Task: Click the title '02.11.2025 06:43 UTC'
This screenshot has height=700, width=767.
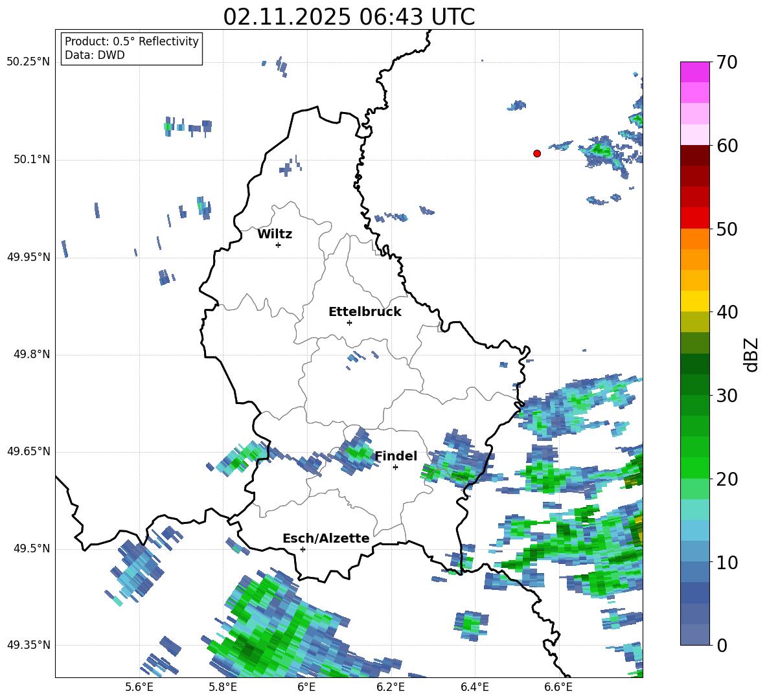Action: (x=349, y=17)
